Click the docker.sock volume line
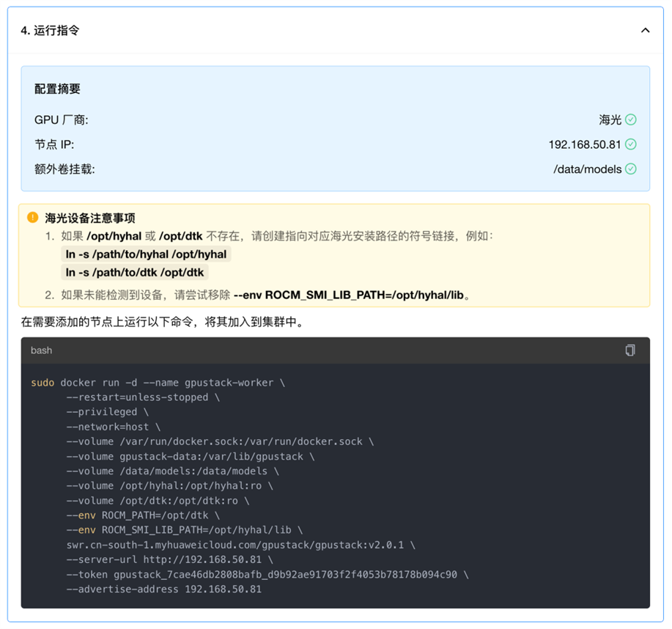The width and height of the screenshot is (672, 629). 221,441
